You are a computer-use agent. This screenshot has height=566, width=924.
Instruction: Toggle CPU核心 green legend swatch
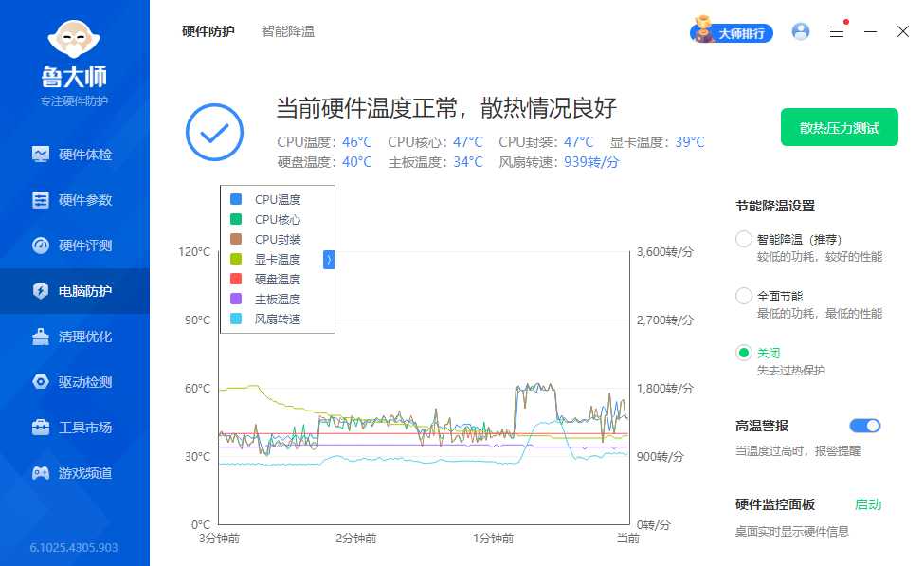pos(236,219)
